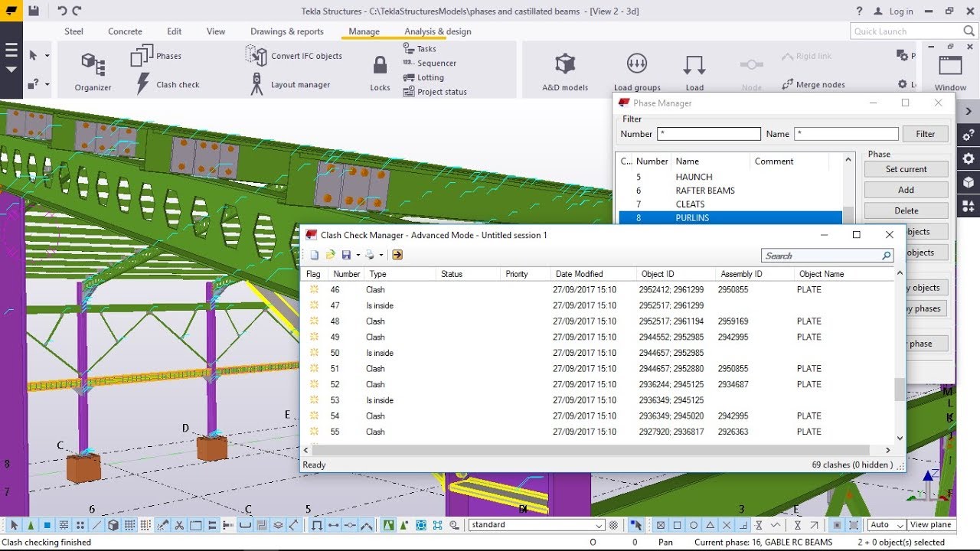Expand the inquire tool dropdown arrow
980x551 pixels.
[47, 84]
